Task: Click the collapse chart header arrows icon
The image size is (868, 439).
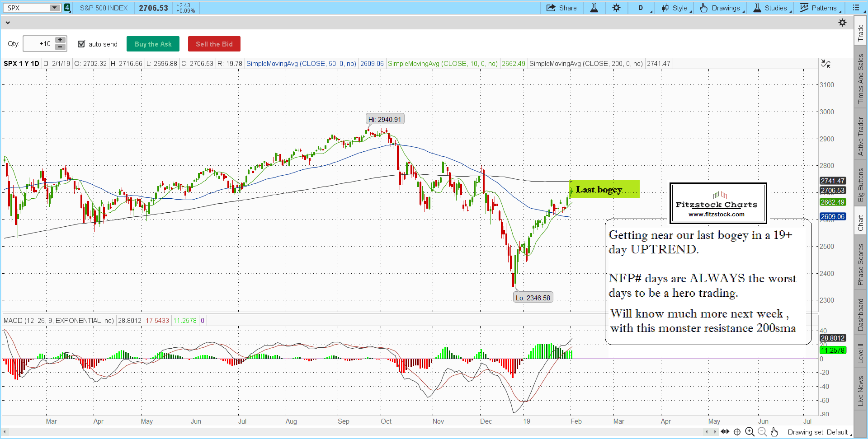Action: click(826, 64)
